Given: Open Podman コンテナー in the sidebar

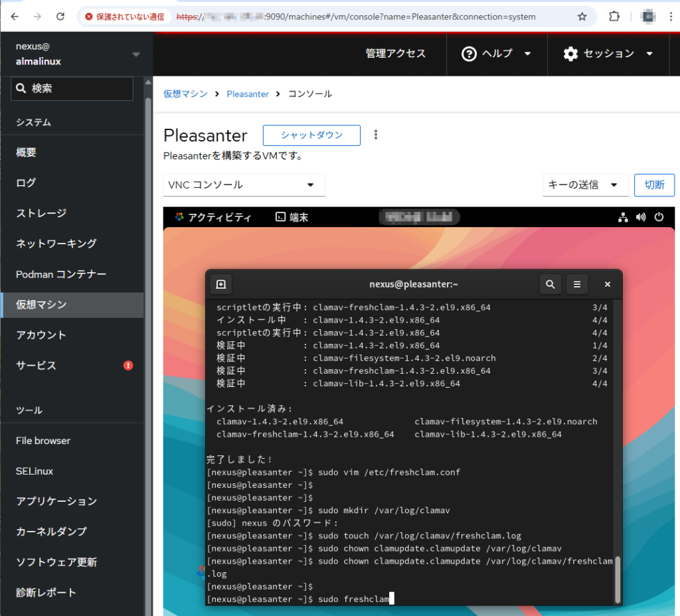Looking at the screenshot, I should (61, 274).
